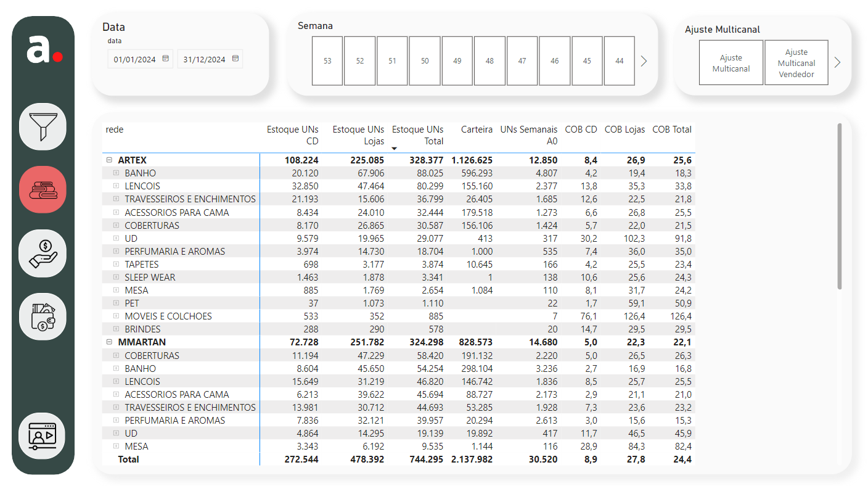Expand the BRINDES row
This screenshot has width=868, height=486.
(x=116, y=329)
